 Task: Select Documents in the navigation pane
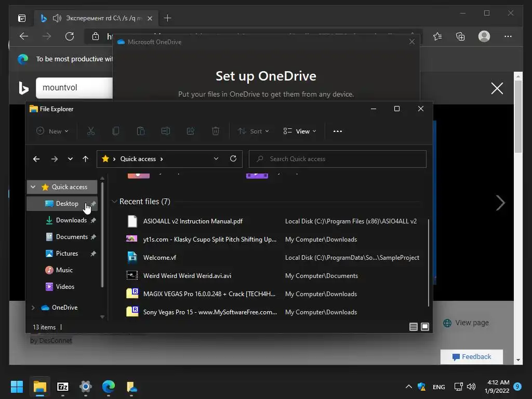tap(62, 237)
